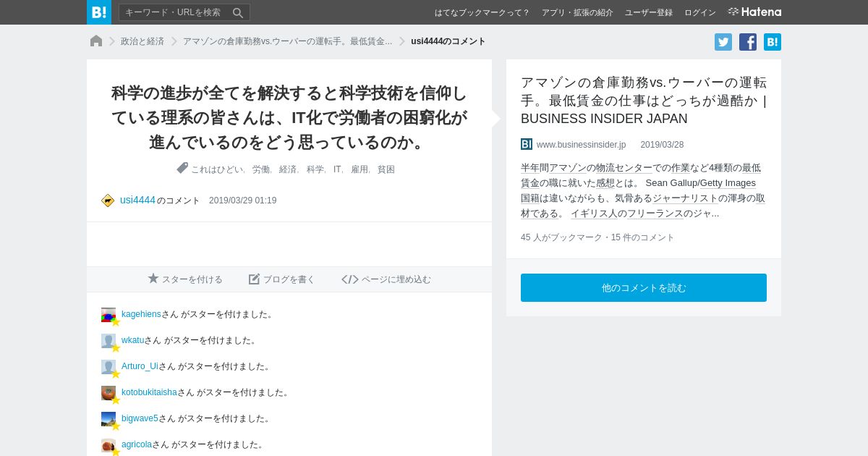Select the 科学 tag
The image size is (868, 456).
pyautogui.click(x=315, y=169)
